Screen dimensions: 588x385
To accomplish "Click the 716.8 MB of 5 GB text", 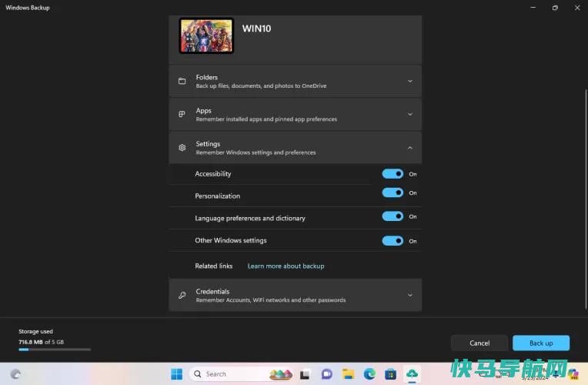I will tap(42, 342).
